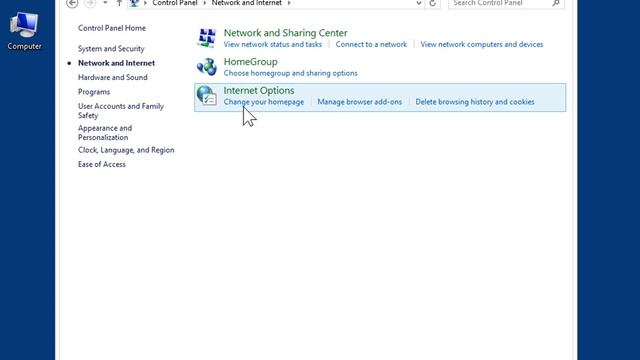Open Manage browser add-ons link
Viewport: 640px width, 360px height.
coord(360,102)
